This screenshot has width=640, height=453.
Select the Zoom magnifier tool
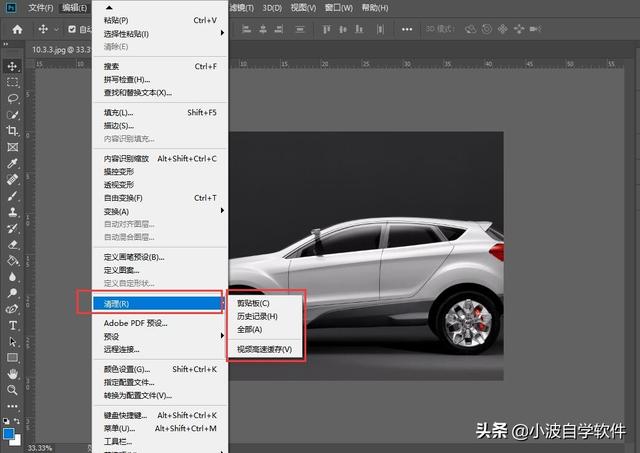point(13,390)
